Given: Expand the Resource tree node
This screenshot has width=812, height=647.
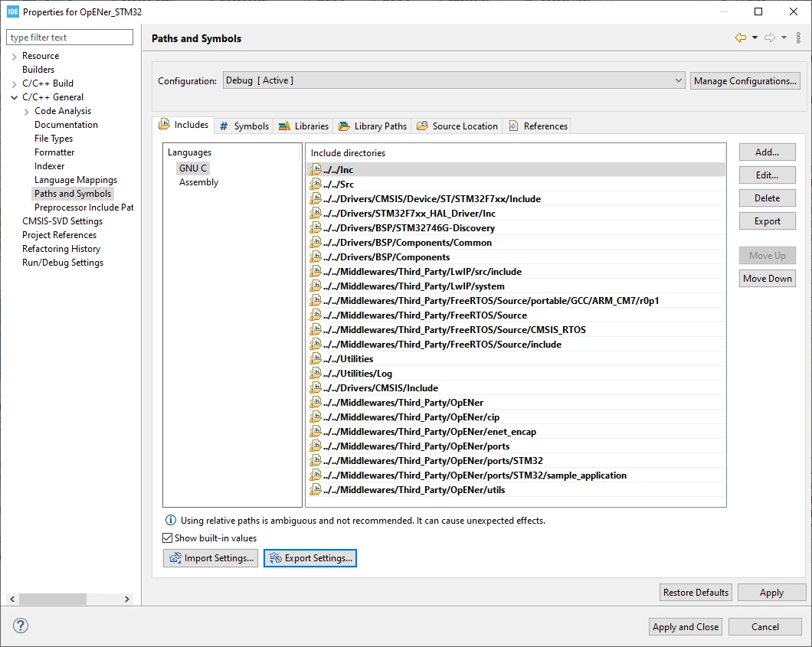Looking at the screenshot, I should [14, 56].
